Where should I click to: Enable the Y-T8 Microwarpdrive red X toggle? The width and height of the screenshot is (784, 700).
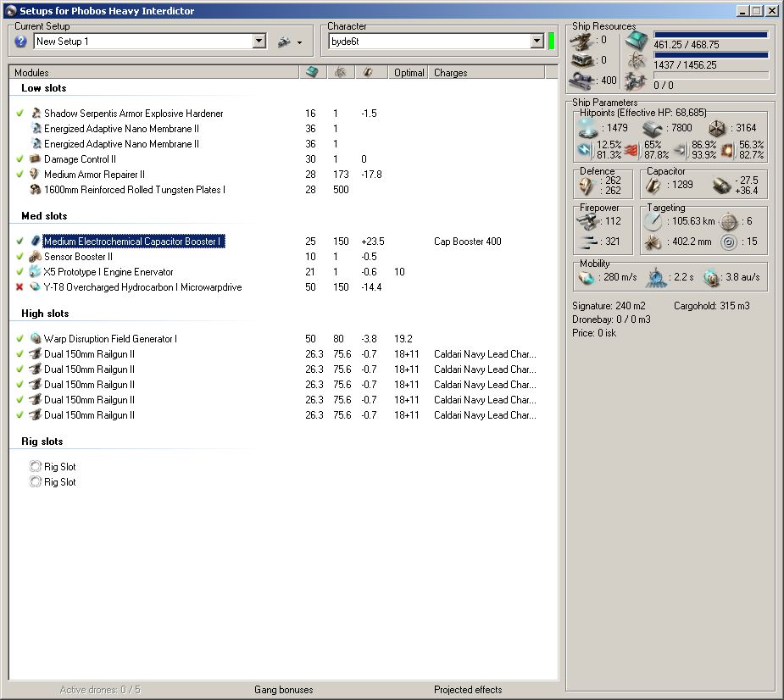19,287
